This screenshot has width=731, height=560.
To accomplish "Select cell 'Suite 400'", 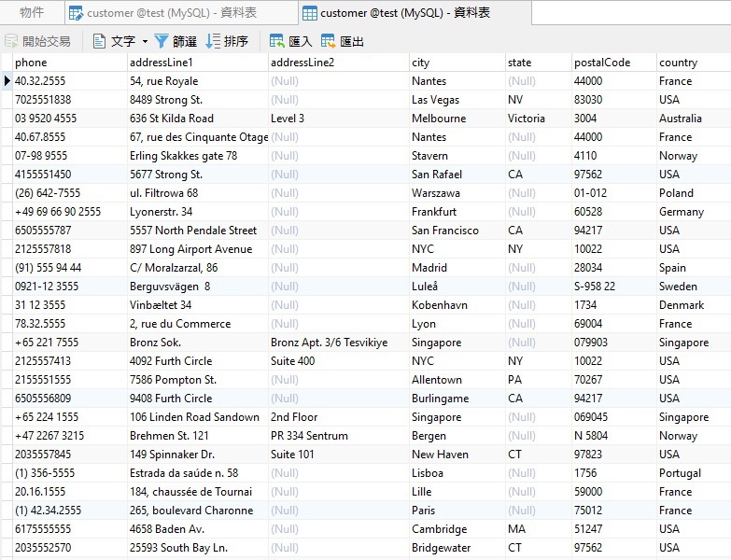I will (339, 361).
